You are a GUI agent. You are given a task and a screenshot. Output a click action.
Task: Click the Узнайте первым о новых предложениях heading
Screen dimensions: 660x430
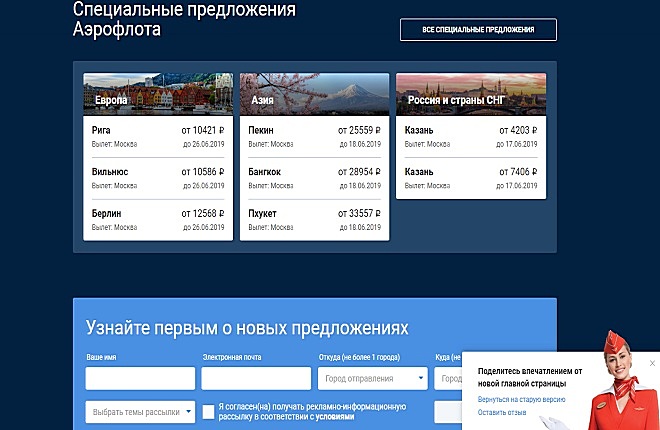[247, 328]
